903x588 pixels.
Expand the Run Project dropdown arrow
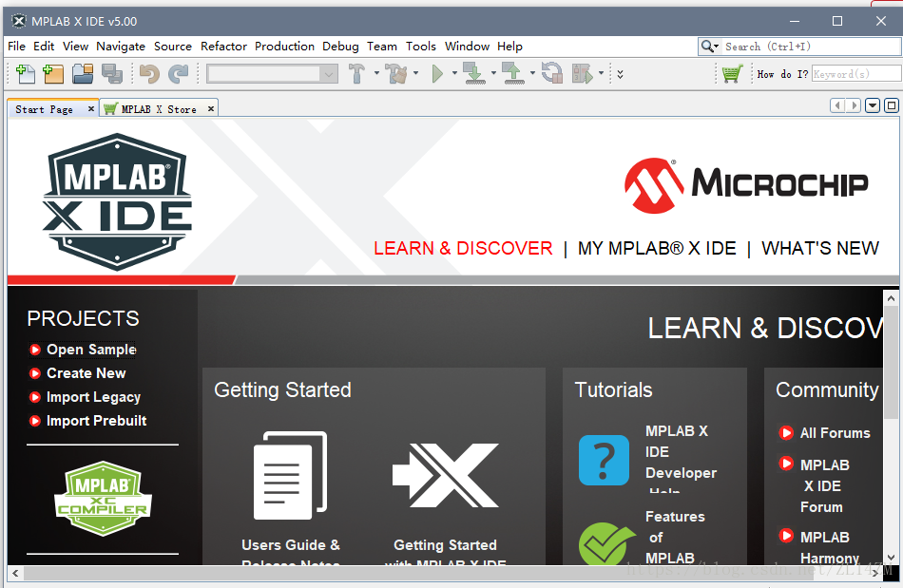[x=454, y=73]
